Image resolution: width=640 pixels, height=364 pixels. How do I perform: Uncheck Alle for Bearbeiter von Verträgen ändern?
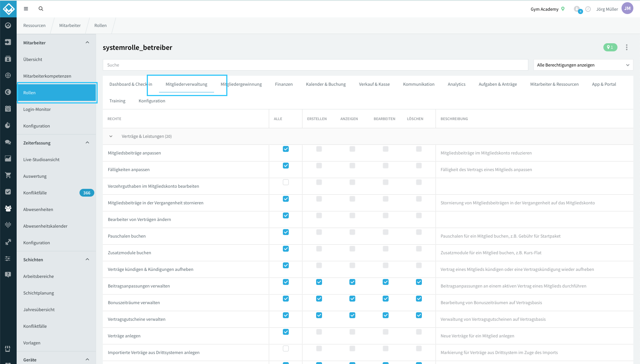point(286,215)
